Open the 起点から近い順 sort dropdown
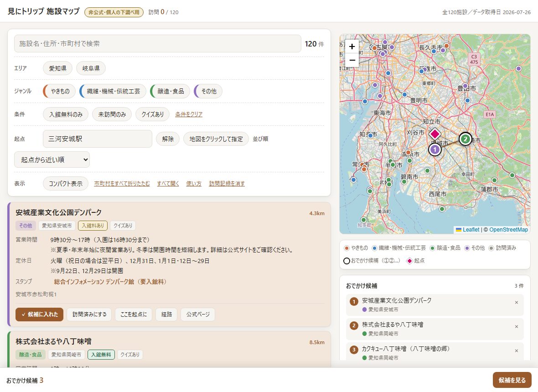This screenshot has width=538, height=392. point(52,160)
